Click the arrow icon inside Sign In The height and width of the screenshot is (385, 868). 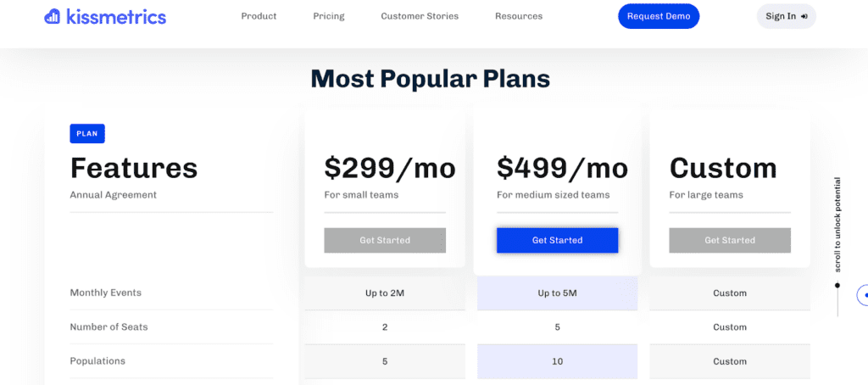click(x=804, y=16)
